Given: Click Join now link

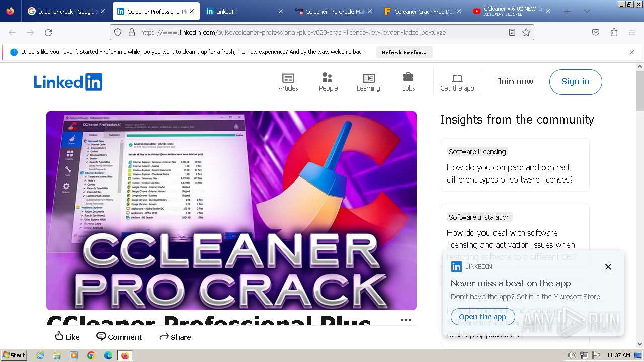Looking at the screenshot, I should 515,81.
